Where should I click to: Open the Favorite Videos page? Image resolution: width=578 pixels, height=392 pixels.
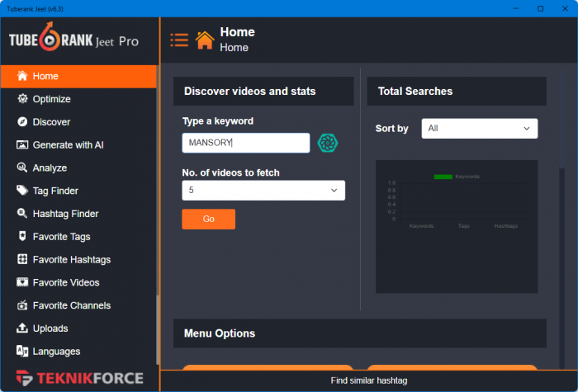click(x=65, y=282)
